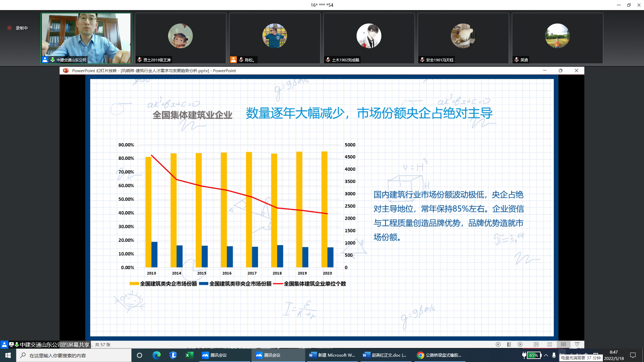Go to next slide in PowerPoint status bar
This screenshot has height=362, width=644.
pos(520,344)
